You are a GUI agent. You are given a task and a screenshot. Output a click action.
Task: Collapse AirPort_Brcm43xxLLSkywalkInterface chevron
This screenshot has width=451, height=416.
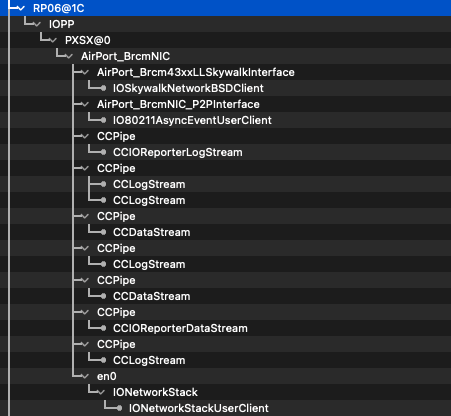click(x=85, y=72)
